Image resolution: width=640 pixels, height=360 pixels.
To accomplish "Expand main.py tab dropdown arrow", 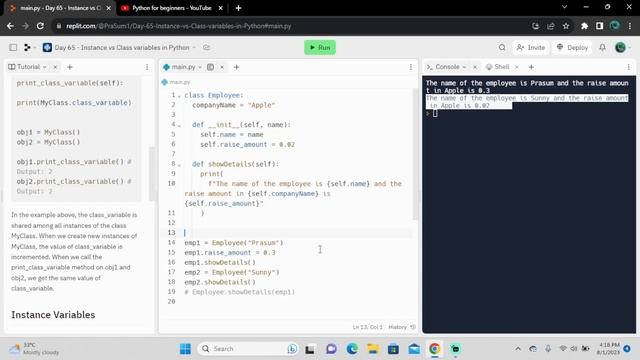I will click(200, 67).
